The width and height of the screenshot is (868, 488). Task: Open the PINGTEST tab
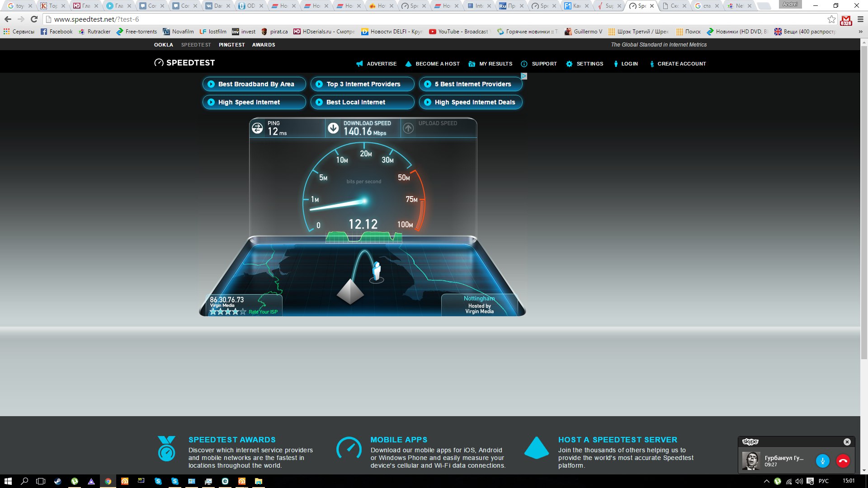[x=231, y=45]
